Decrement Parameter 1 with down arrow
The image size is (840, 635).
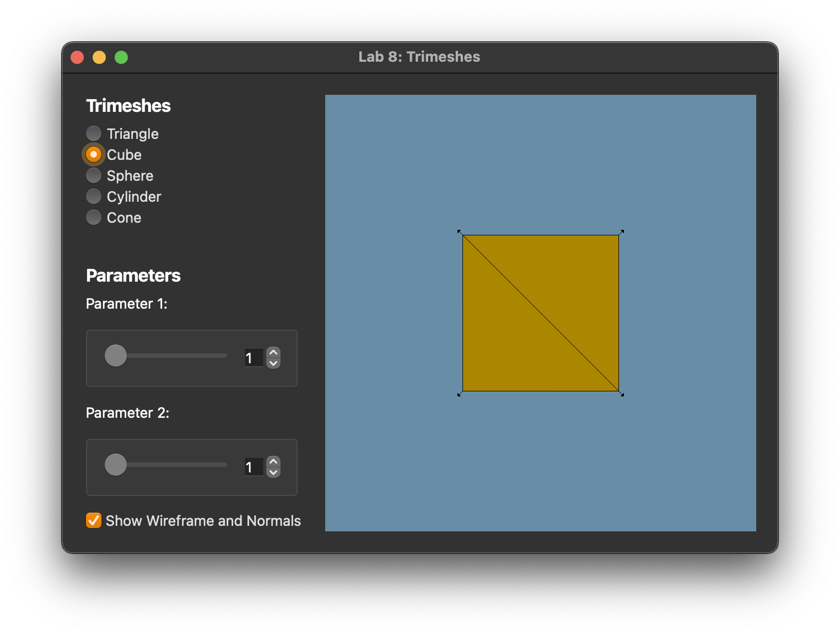pos(273,363)
